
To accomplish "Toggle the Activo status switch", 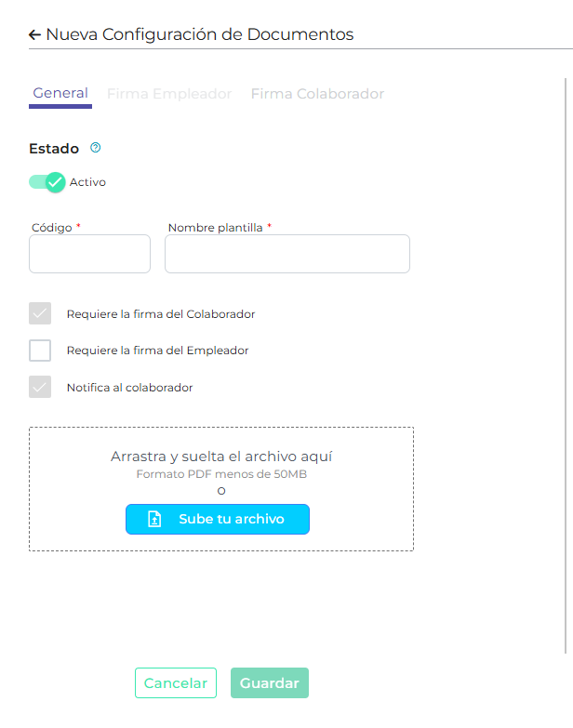I will click(x=47, y=182).
